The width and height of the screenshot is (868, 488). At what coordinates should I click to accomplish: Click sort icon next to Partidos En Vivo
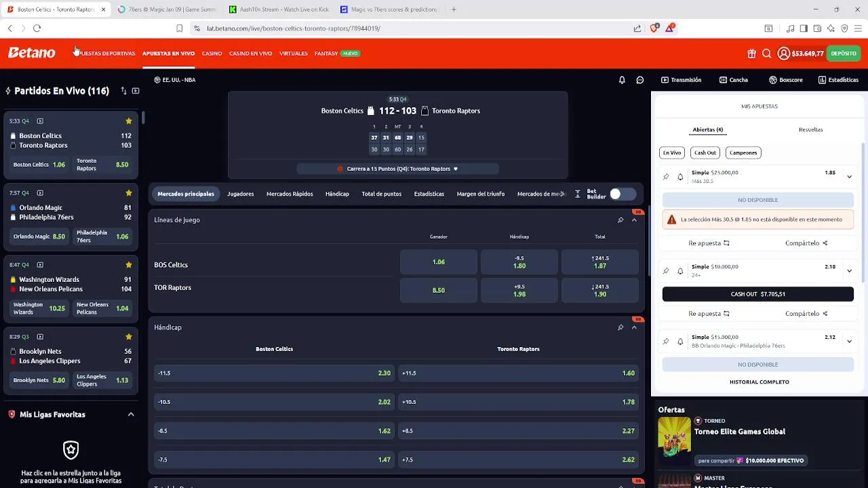[x=123, y=91]
